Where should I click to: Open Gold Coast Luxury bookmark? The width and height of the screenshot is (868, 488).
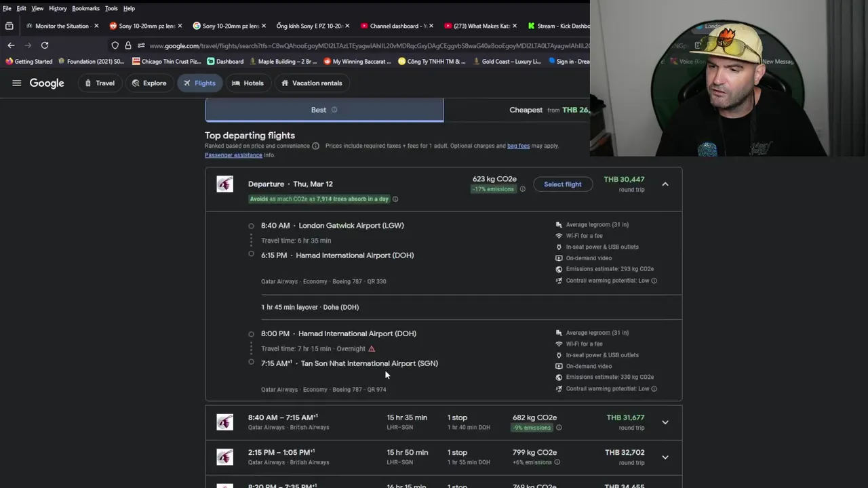tap(506, 61)
